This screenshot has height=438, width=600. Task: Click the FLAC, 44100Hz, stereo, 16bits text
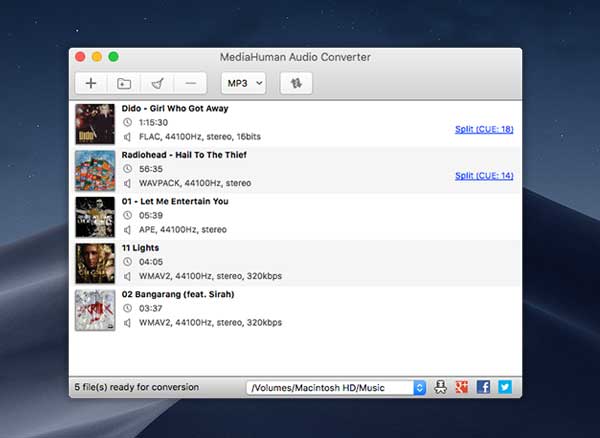click(200, 137)
